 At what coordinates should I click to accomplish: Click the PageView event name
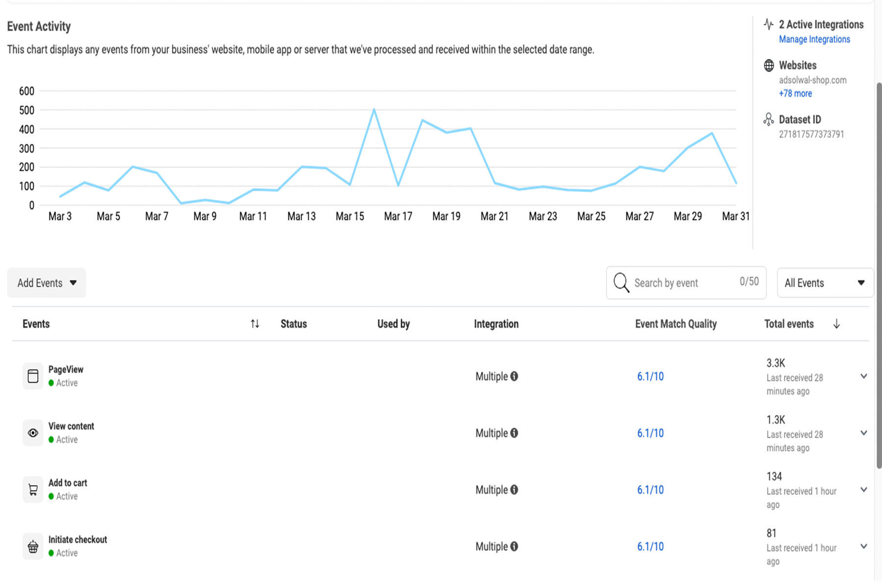point(66,369)
